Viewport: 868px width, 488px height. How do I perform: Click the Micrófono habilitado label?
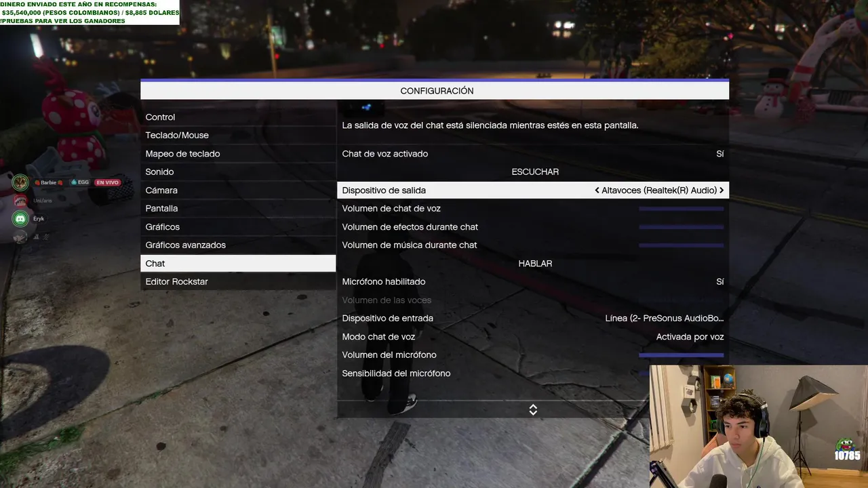tap(384, 281)
